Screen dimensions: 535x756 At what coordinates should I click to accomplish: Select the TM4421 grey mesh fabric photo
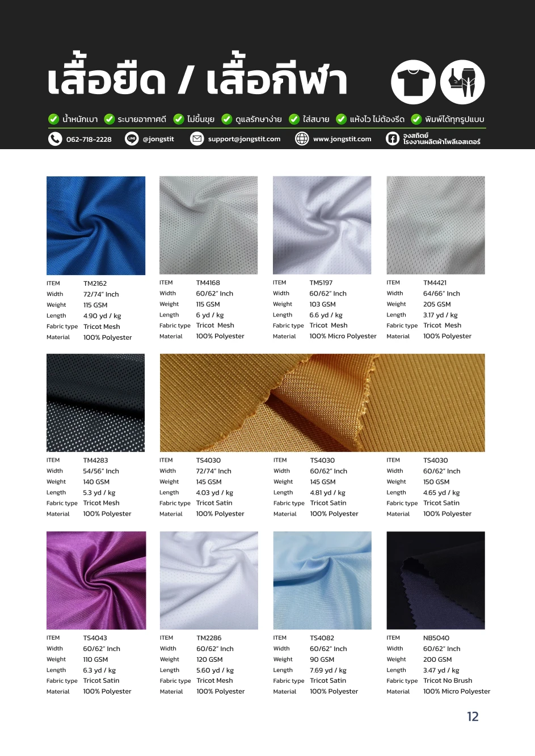[x=436, y=225]
